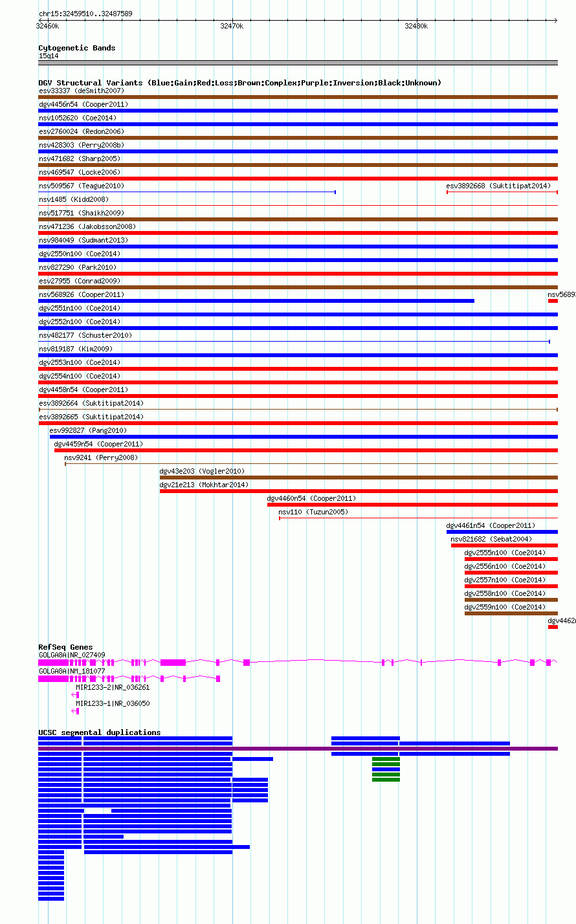
Task: Select MIR1233-2|NR_036261 gene label
Action: [x=113, y=687]
